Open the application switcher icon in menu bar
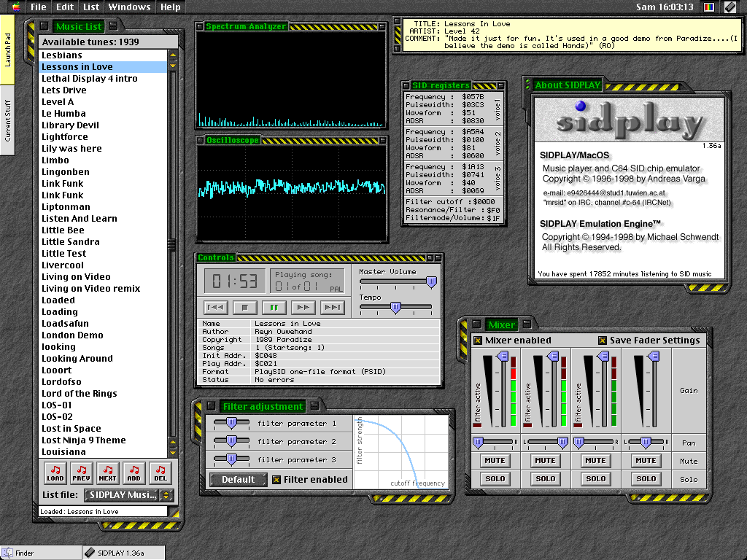The image size is (747, 560). click(730, 7)
